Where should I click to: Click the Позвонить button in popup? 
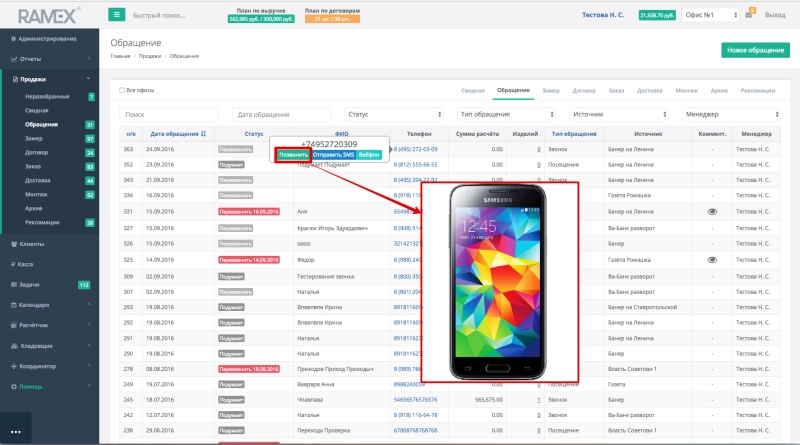(293, 155)
